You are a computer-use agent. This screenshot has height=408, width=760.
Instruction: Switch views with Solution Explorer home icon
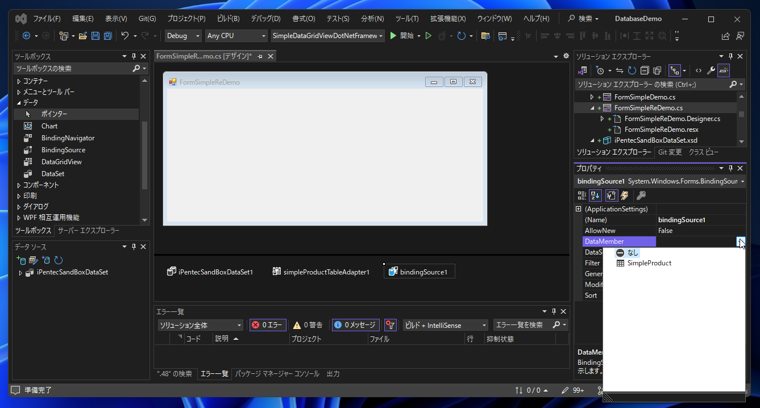click(x=583, y=71)
